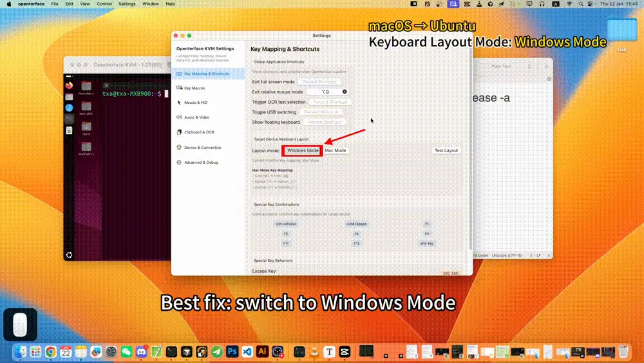The image size is (644, 363).
Task: Open Key Macros settings section
Action: [x=194, y=88]
